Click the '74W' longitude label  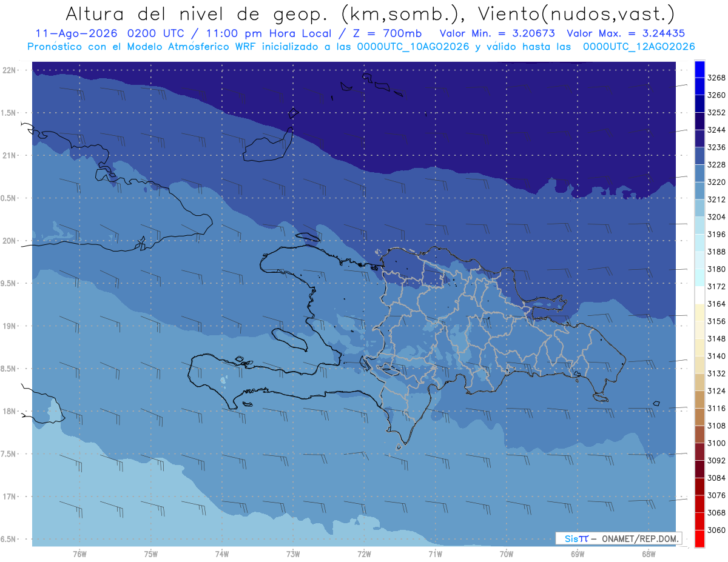pos(221,554)
